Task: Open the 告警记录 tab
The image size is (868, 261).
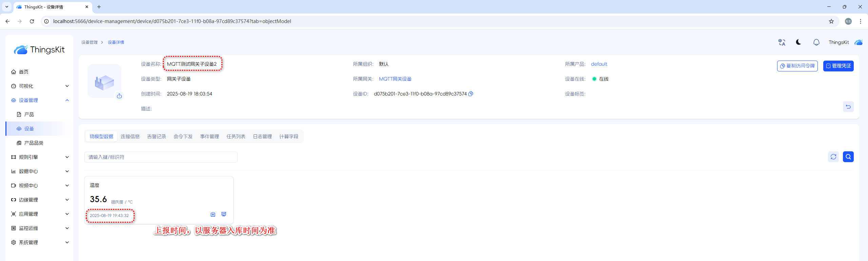Action: pos(157,136)
